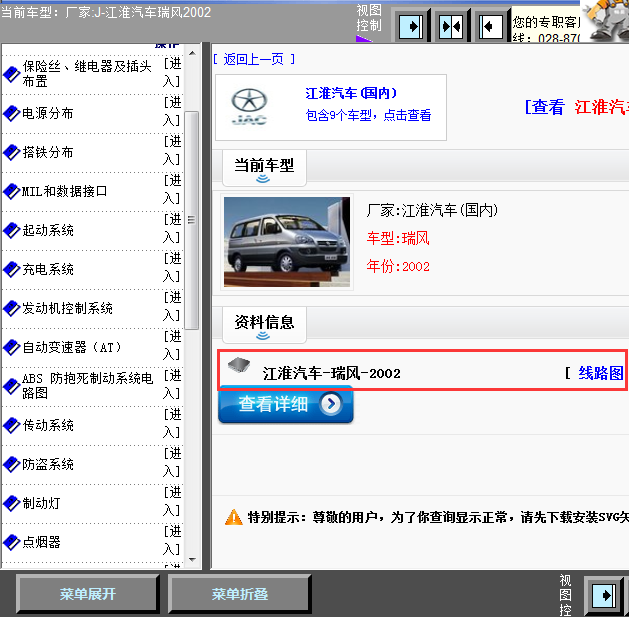Image resolution: width=629 pixels, height=617 pixels.
Task: Open [进入] for 电源分布
Action: tap(172, 112)
